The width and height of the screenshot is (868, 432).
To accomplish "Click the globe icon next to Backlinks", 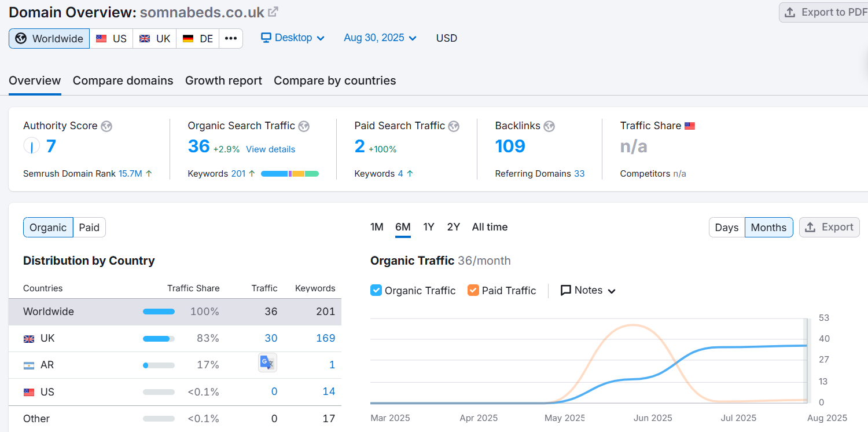I will click(x=549, y=126).
